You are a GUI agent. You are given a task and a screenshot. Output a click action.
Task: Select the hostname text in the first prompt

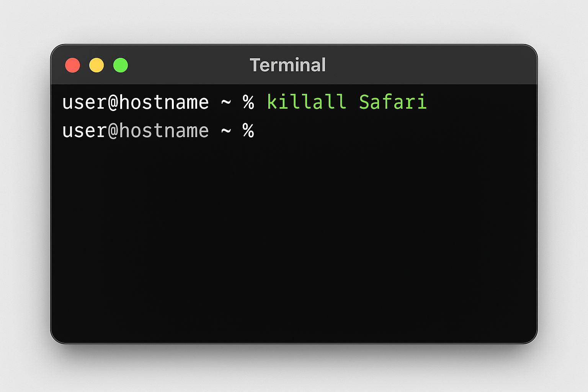tap(165, 102)
